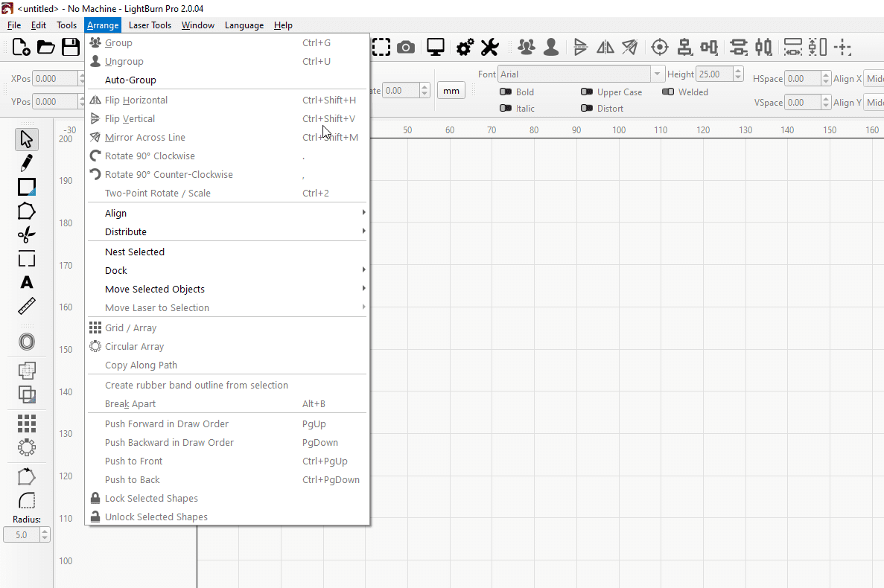
Task: Choose Break Apart menu entry
Action: pyautogui.click(x=227, y=404)
